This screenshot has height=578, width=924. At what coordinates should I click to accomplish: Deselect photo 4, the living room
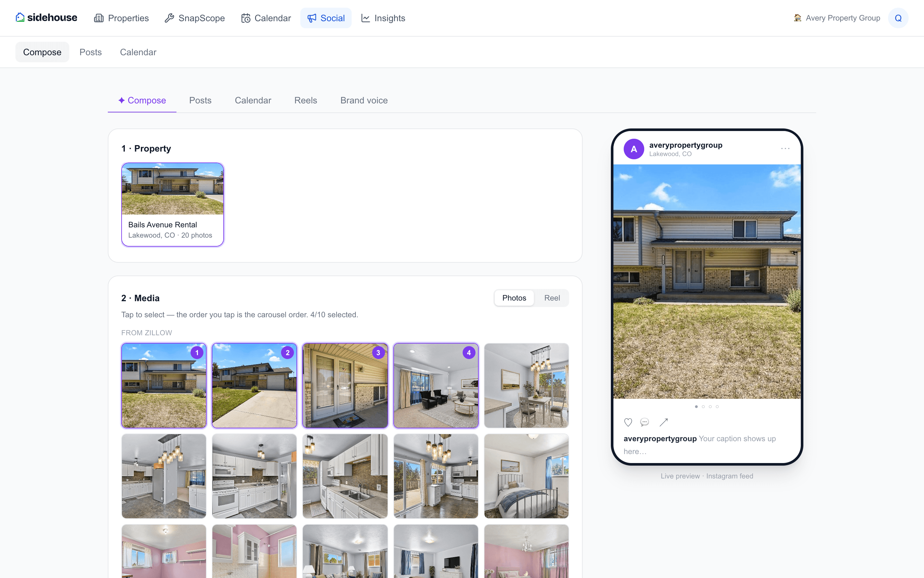(436, 385)
